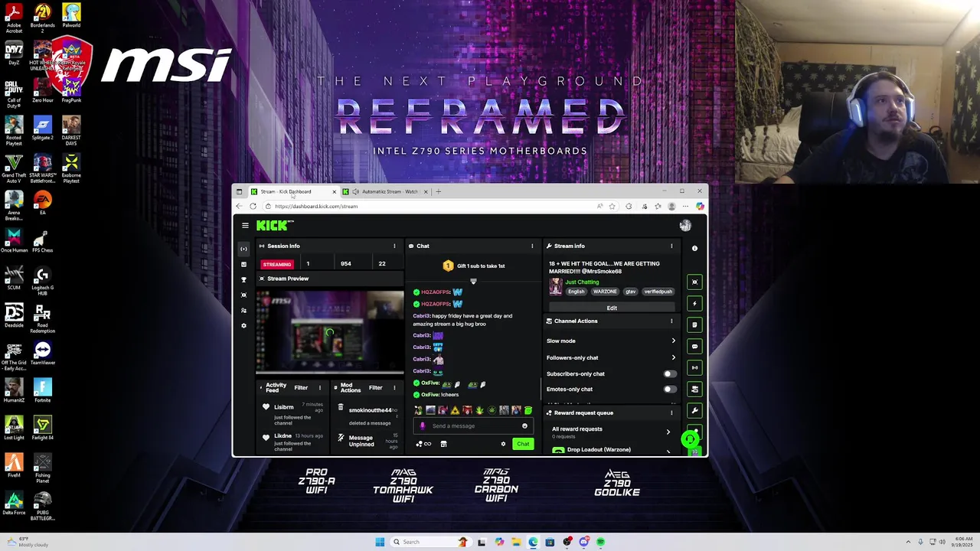Viewport: 980px width, 551px height.
Task: Open the Stream info panel three-dot menu
Action: pyautogui.click(x=671, y=246)
